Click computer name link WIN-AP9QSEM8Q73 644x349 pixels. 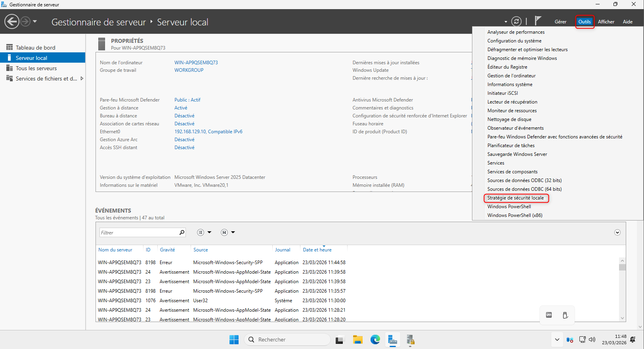click(196, 63)
